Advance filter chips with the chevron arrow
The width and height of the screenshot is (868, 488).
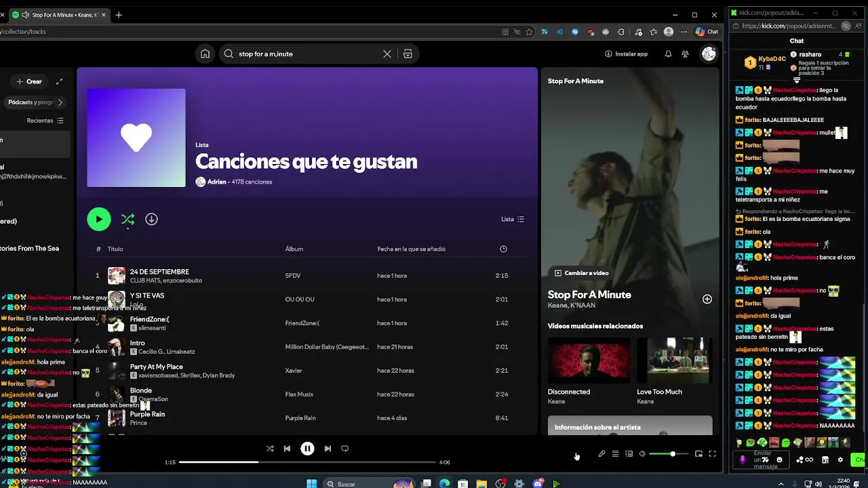[60, 102]
